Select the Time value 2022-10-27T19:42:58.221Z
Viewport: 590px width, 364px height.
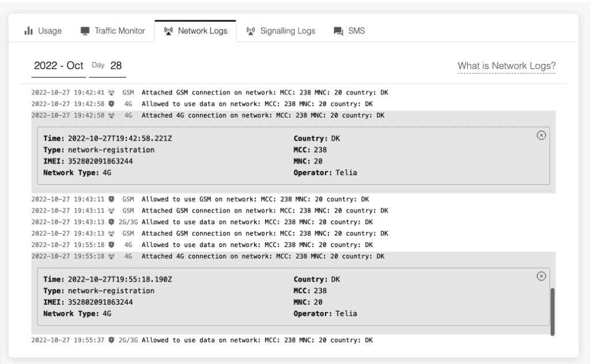120,138
